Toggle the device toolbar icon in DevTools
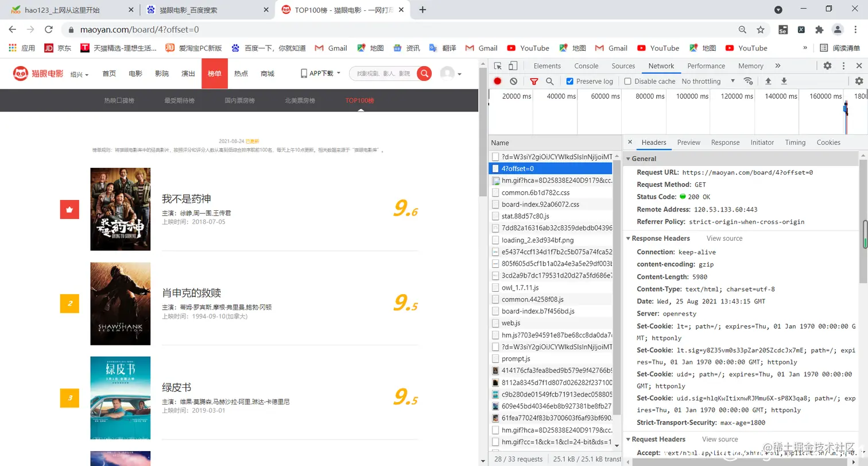 (513, 66)
